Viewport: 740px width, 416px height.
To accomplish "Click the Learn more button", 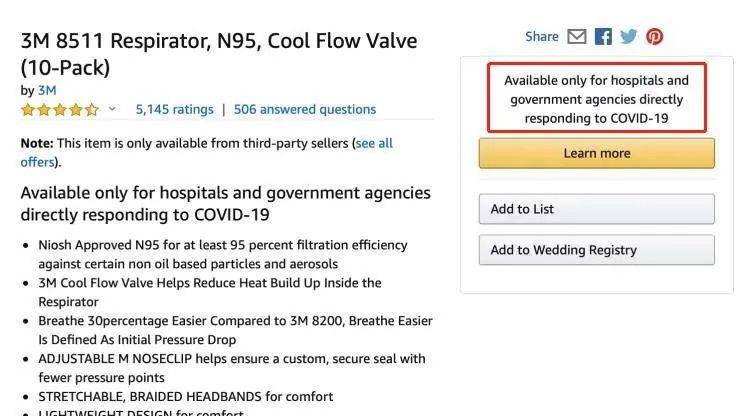I will pyautogui.click(x=597, y=153).
